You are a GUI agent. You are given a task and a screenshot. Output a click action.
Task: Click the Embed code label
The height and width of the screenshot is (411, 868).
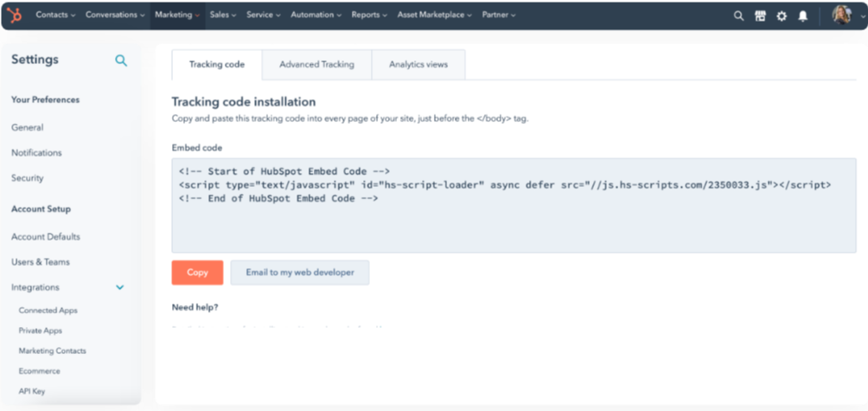(197, 148)
